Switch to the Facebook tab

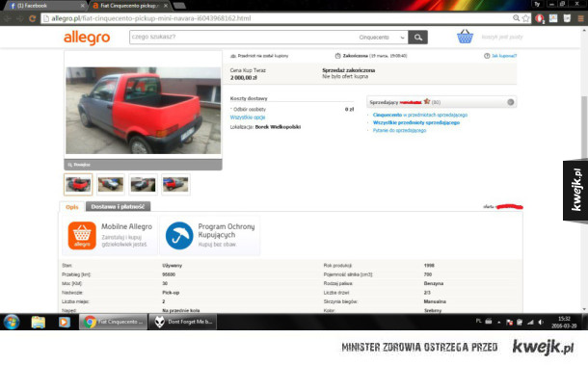tap(44, 6)
